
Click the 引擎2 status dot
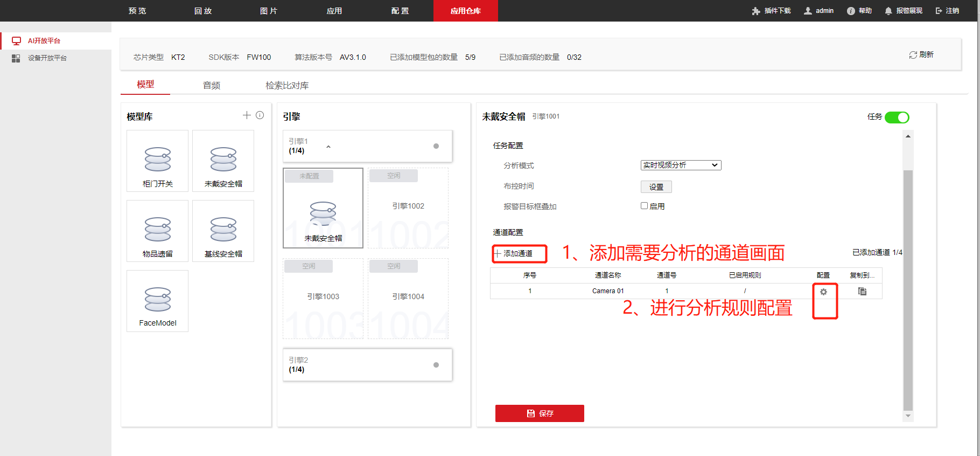(436, 365)
